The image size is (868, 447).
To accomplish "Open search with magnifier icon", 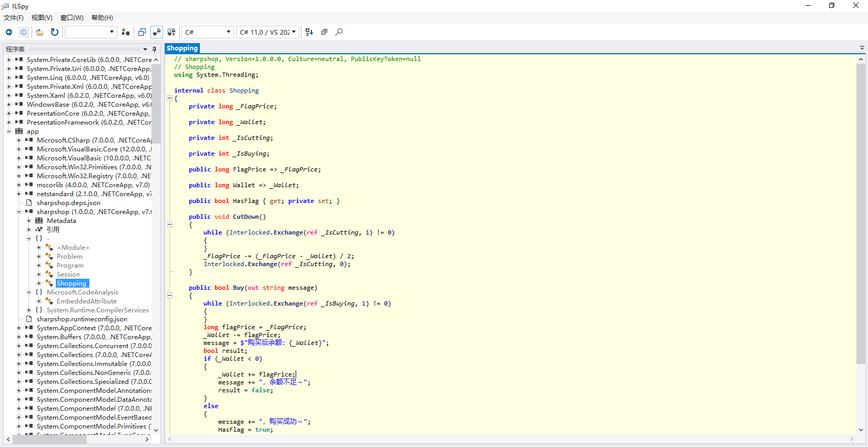I will (x=339, y=32).
